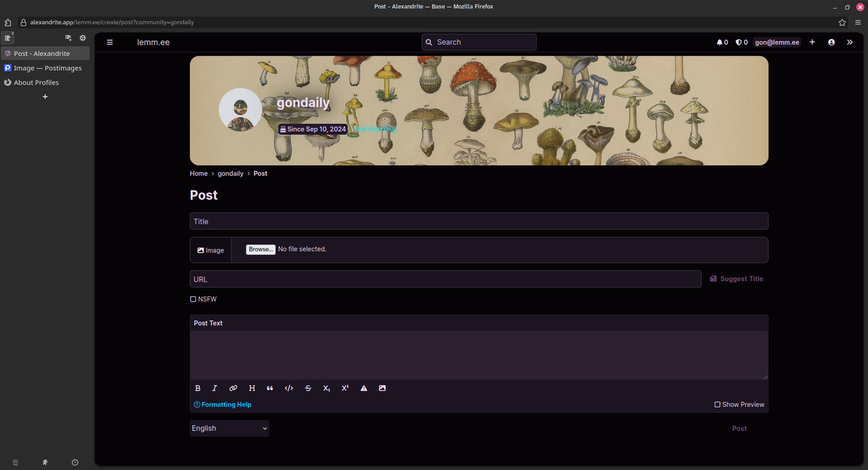Viewport: 868px width, 470px height.
Task: Apply superscript formatting
Action: (345, 389)
